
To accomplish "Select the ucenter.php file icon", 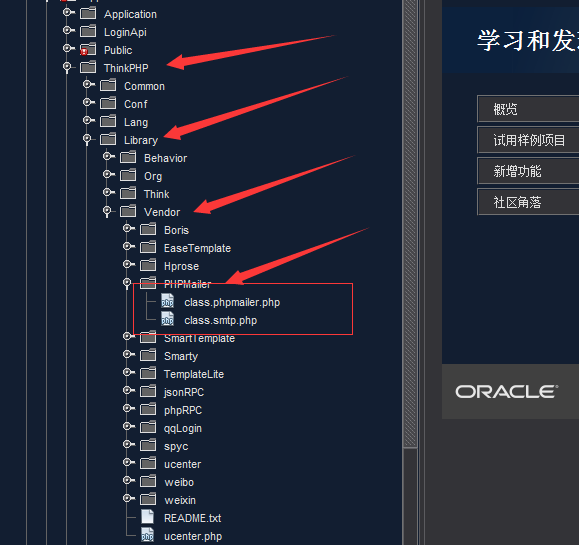I will coord(147,535).
